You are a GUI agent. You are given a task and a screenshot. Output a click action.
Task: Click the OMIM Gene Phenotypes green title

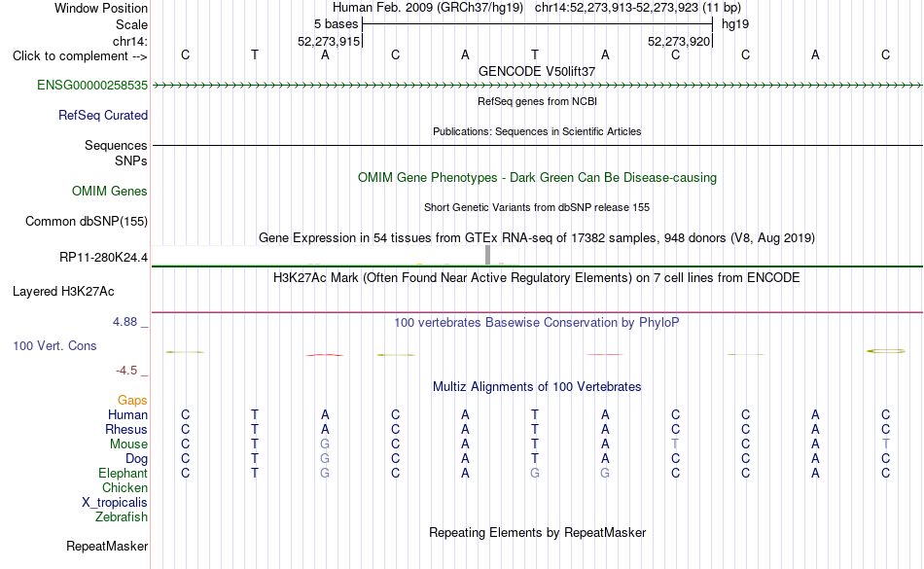click(538, 178)
